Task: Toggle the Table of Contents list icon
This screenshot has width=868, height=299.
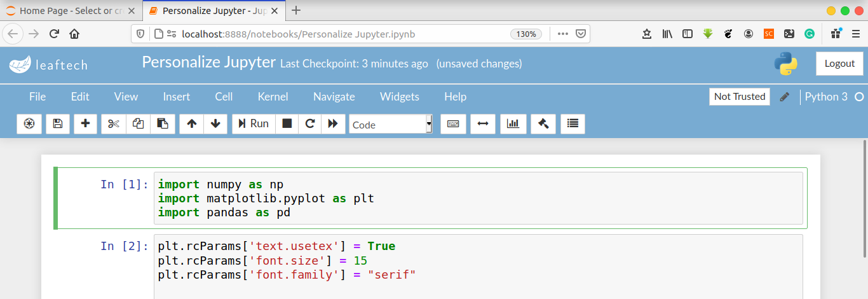Action: (x=573, y=124)
